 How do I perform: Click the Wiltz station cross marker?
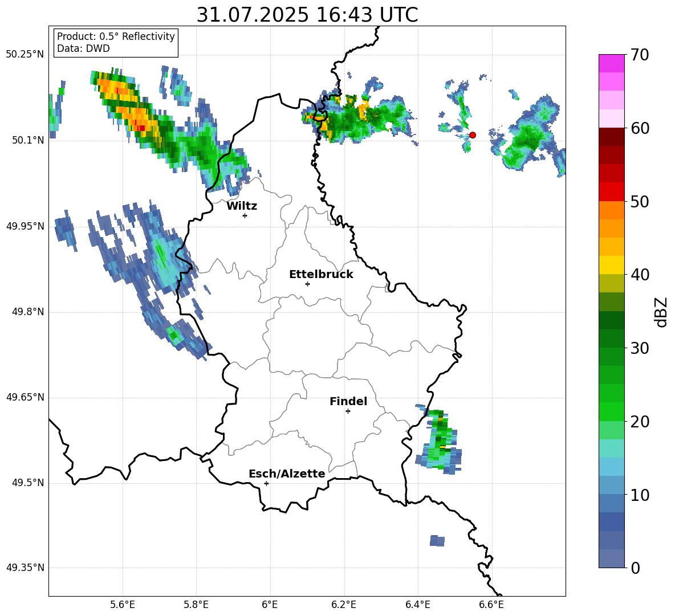point(245,215)
